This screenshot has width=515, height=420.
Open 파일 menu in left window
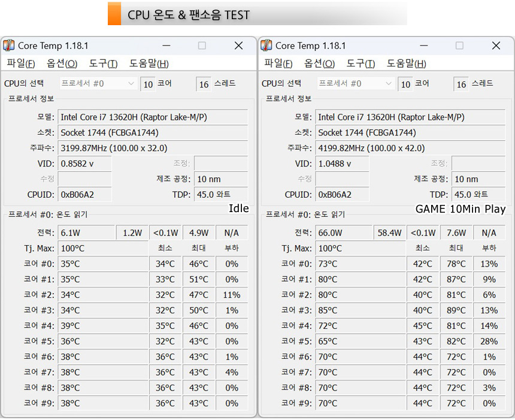[20, 64]
